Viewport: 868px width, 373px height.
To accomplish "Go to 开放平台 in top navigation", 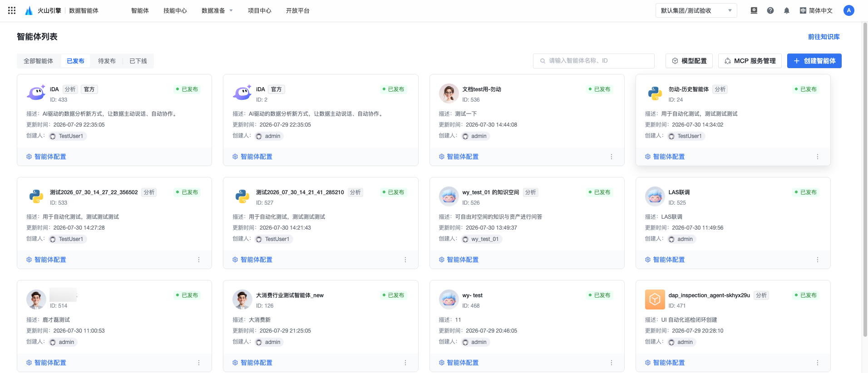I will (298, 10).
